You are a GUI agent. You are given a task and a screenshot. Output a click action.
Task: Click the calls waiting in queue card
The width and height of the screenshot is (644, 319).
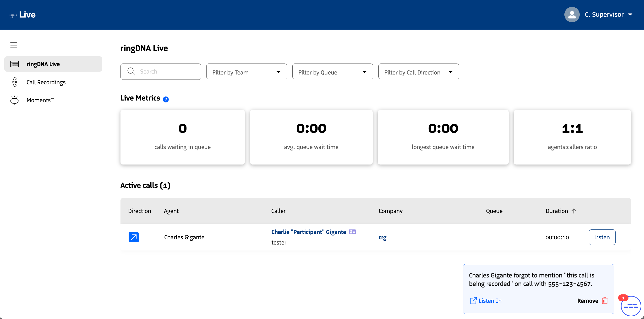(x=182, y=137)
